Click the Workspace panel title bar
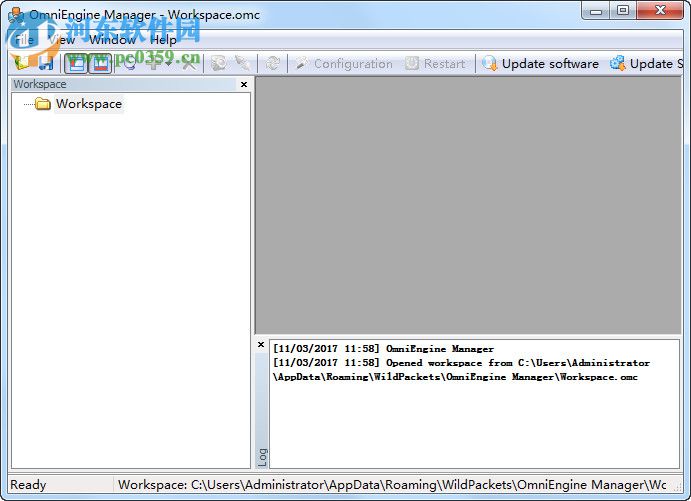Screen dimensions: 691x501 tap(124, 84)
